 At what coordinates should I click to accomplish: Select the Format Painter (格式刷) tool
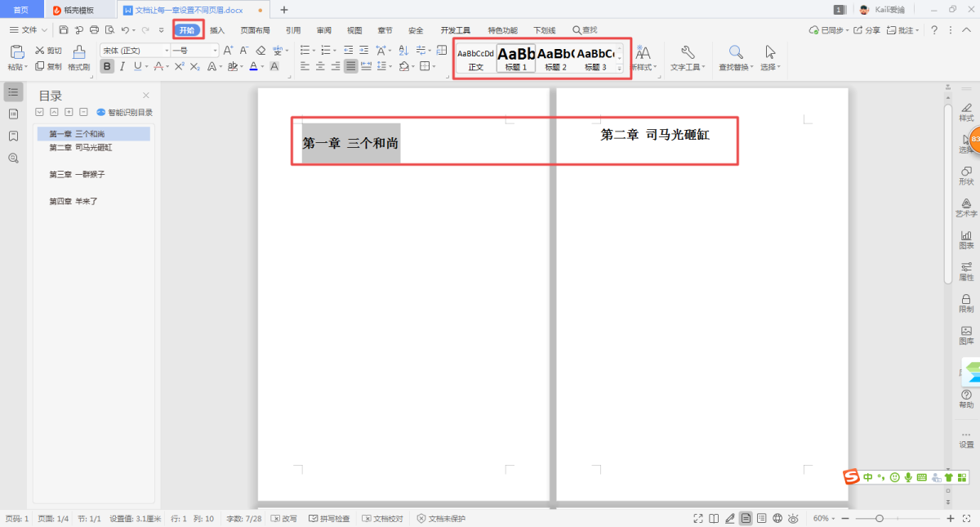point(79,57)
